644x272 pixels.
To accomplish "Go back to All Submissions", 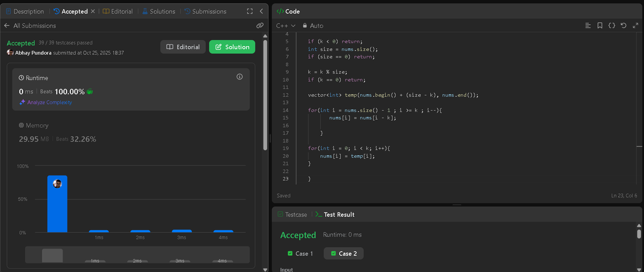I will (30, 25).
